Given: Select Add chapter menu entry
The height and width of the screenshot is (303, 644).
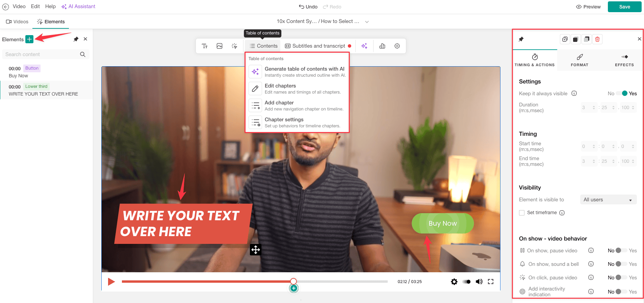Looking at the screenshot, I should [x=297, y=105].
